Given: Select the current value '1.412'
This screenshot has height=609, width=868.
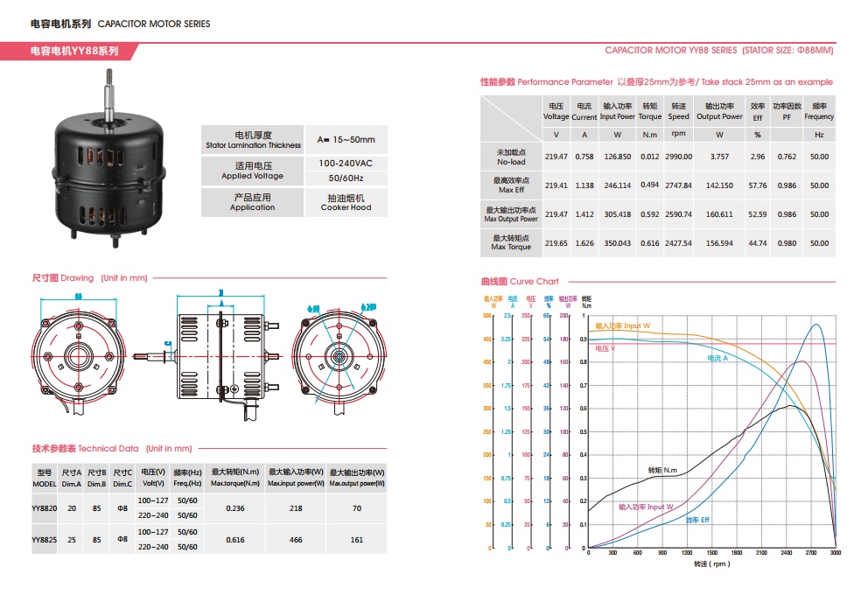Looking at the screenshot, I should point(584,214).
